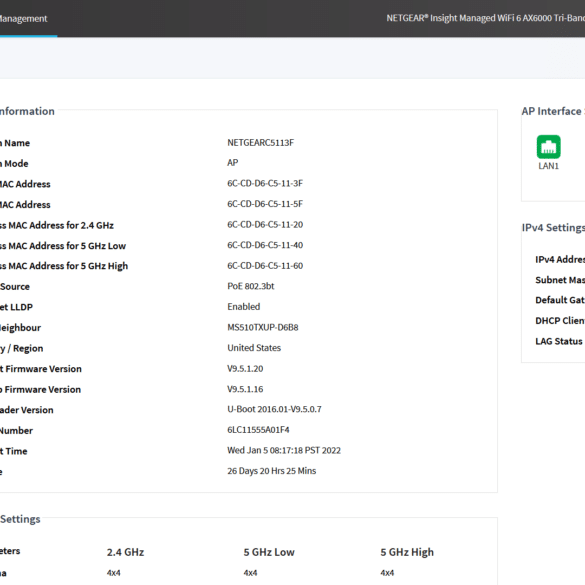Click the IPv4 Address label
585x585 pixels.
click(x=560, y=259)
